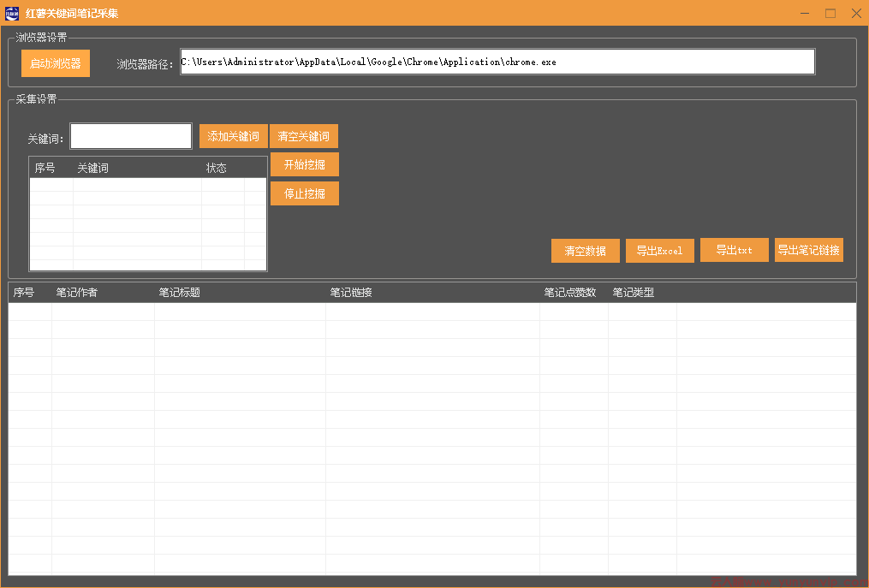The width and height of the screenshot is (869, 588).
Task: Maximize the 红薯关键词笔记采集 window
Action: tap(830, 14)
